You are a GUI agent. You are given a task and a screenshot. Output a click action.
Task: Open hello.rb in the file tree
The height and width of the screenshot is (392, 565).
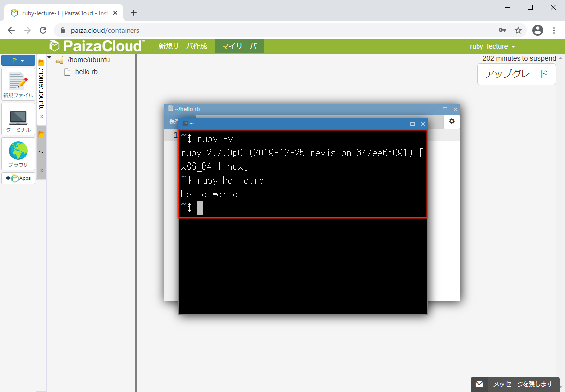(x=86, y=72)
